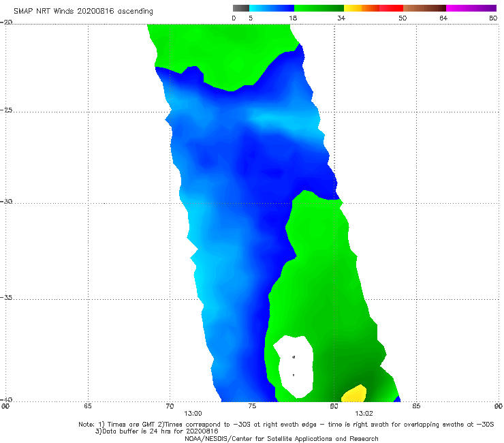Click the longitude label '75'

[252, 406]
